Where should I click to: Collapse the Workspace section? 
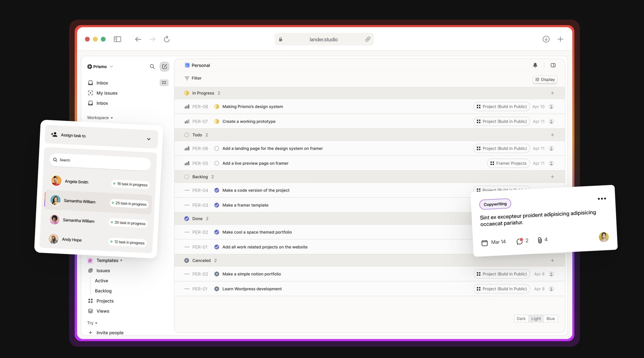pos(100,118)
